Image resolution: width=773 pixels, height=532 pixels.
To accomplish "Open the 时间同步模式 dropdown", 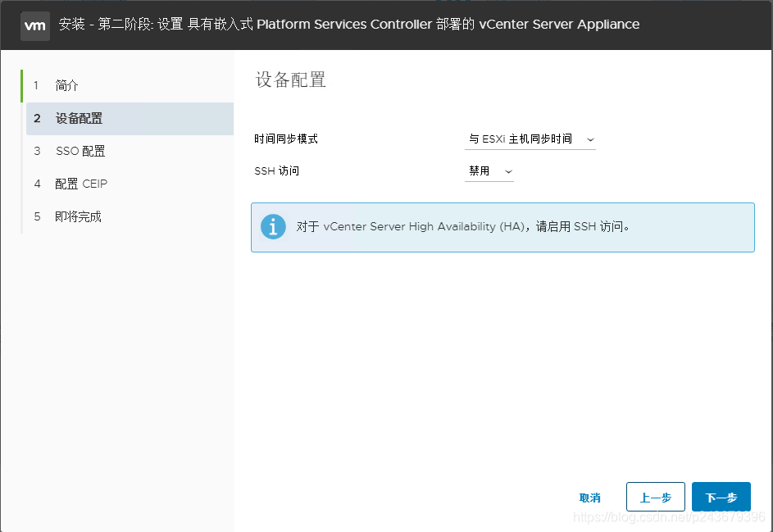I will [x=530, y=139].
